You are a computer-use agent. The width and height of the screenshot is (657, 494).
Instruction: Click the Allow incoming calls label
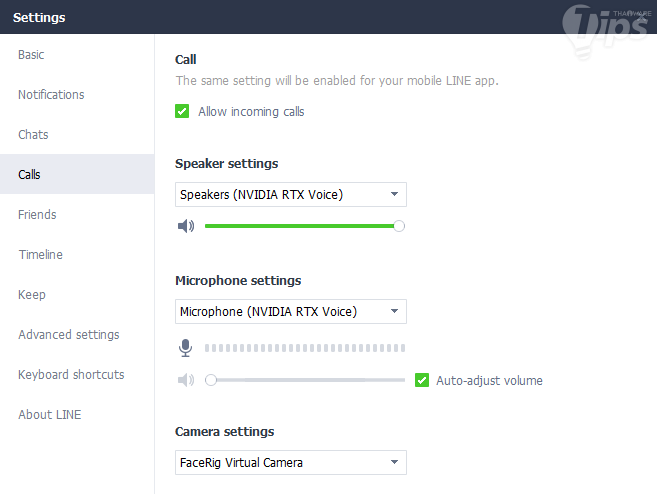tap(251, 111)
